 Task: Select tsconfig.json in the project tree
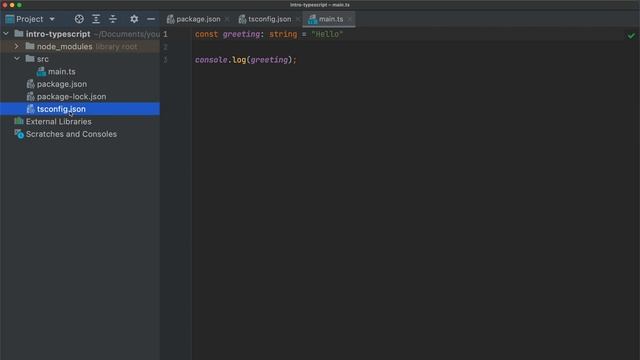pyautogui.click(x=61, y=109)
